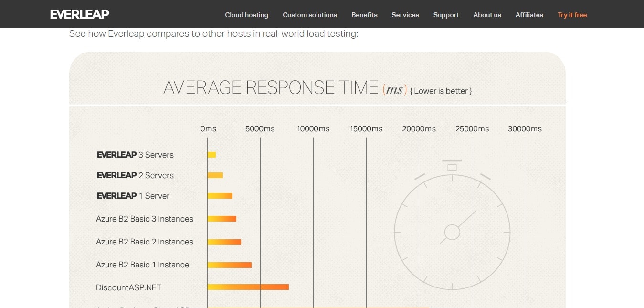Select the DiscountASP.NET bar
This screenshot has width=644, height=308.
(x=248, y=287)
